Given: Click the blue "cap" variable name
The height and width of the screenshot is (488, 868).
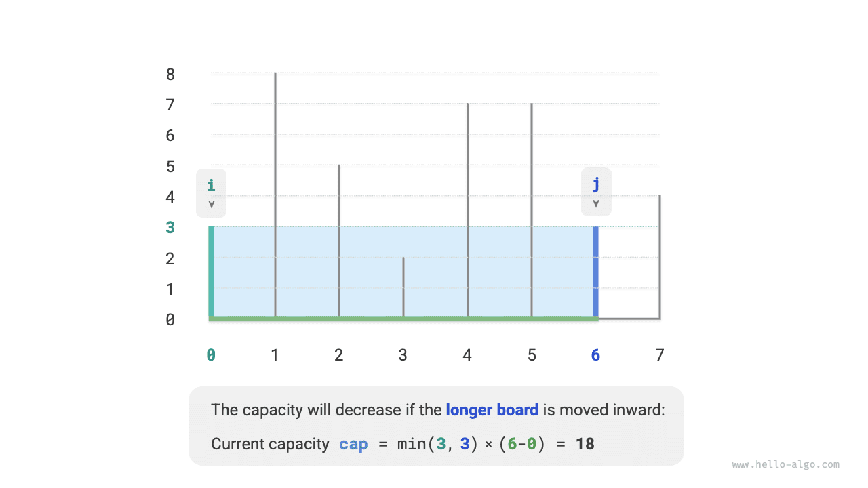Looking at the screenshot, I should tap(353, 445).
